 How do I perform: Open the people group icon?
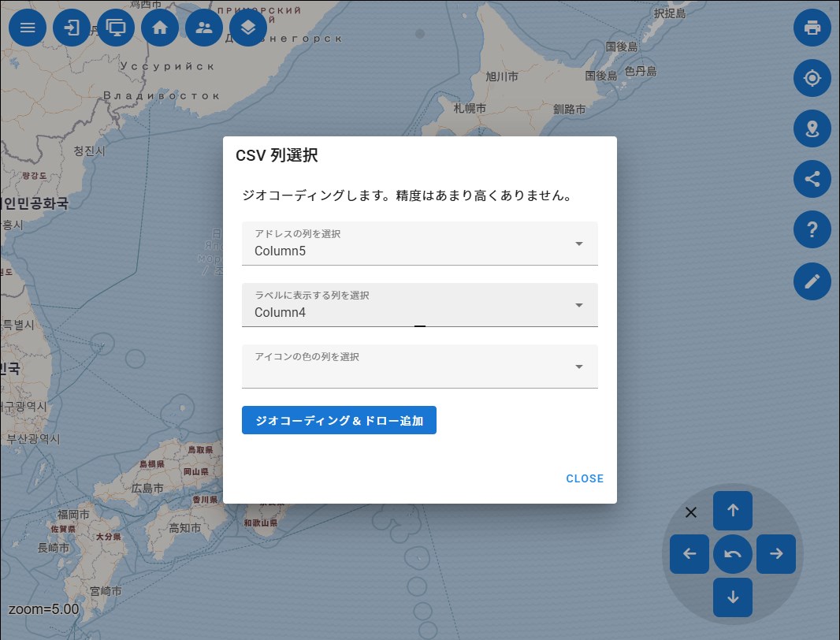coord(204,28)
